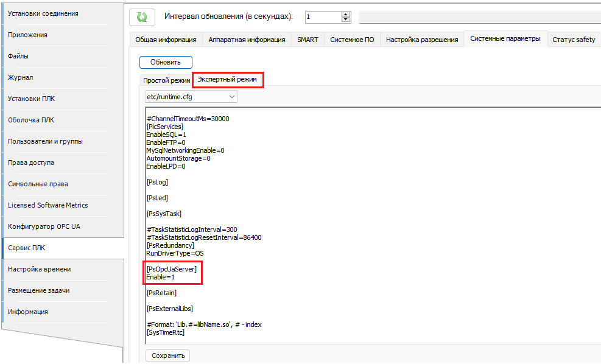Open Пользователи и группы section
Image resolution: width=601 pixels, height=364 pixels.
[x=45, y=141]
